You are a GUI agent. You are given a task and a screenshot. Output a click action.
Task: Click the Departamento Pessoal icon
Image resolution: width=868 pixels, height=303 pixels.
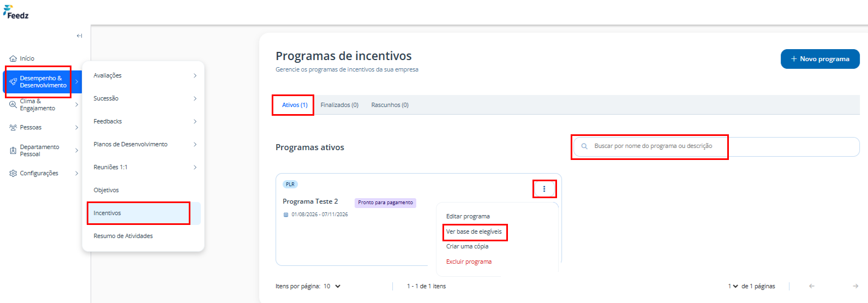click(13, 150)
